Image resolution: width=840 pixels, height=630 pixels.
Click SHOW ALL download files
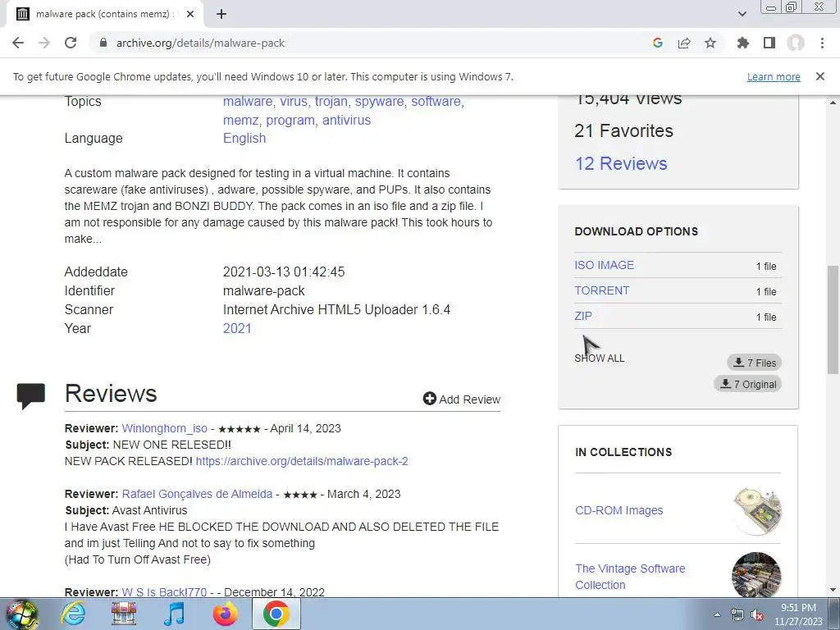[600, 358]
